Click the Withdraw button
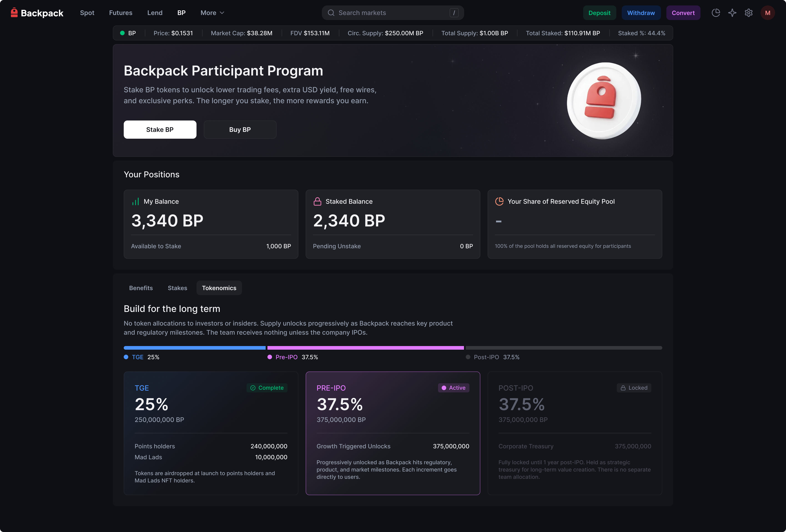Screen dimensions: 786x532 click(x=641, y=13)
